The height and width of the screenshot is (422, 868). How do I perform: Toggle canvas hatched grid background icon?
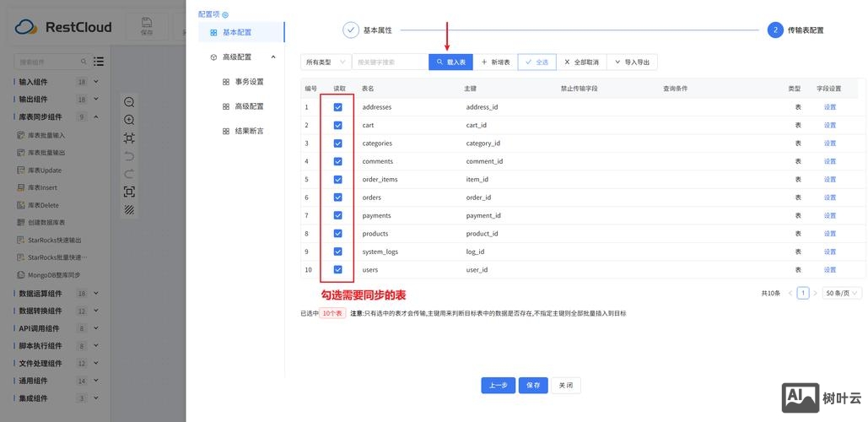point(129,209)
